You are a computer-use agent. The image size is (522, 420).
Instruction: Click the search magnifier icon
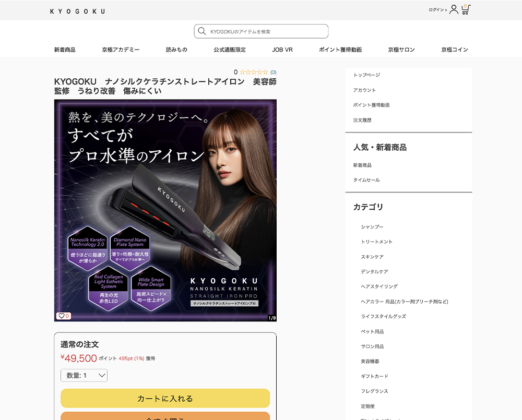click(201, 31)
